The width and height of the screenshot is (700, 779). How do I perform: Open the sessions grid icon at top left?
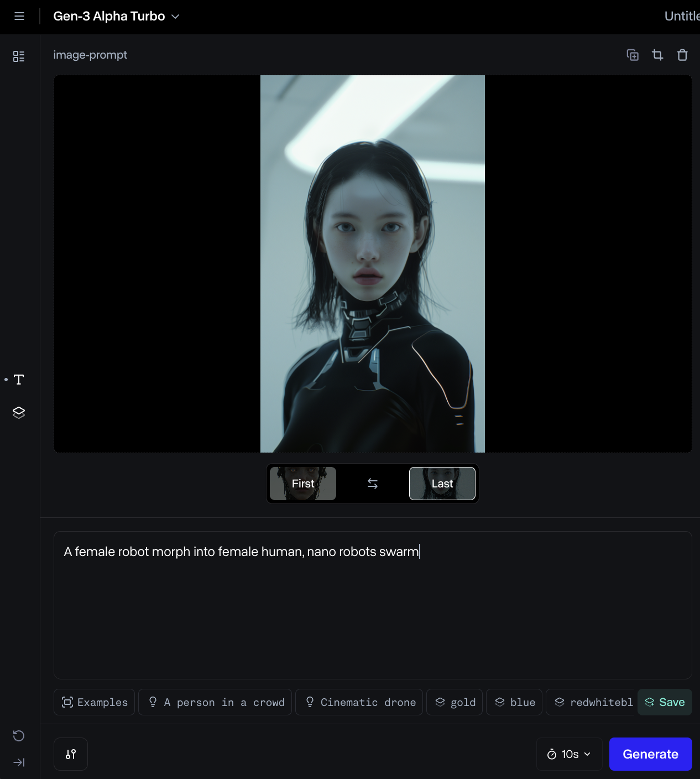pyautogui.click(x=19, y=56)
